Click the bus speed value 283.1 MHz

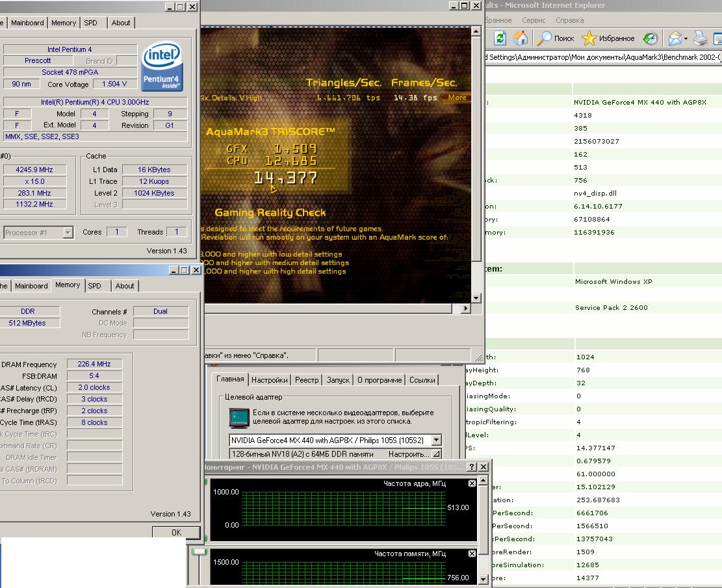(34, 193)
